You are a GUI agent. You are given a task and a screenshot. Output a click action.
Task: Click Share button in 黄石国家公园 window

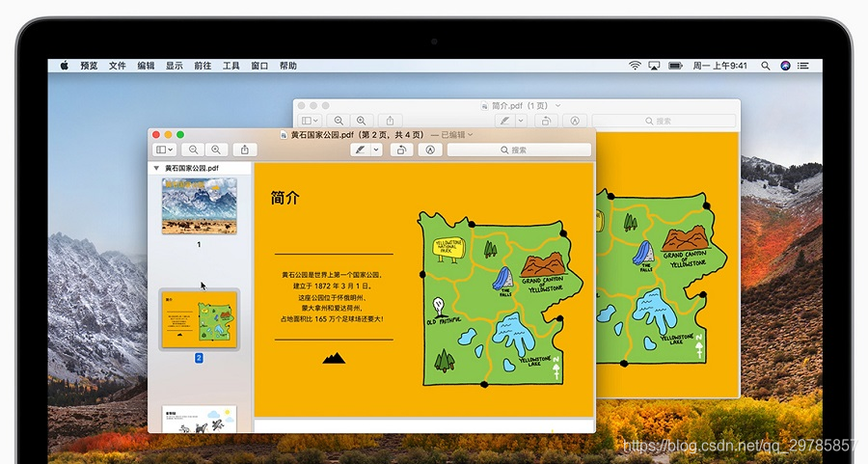[245, 150]
